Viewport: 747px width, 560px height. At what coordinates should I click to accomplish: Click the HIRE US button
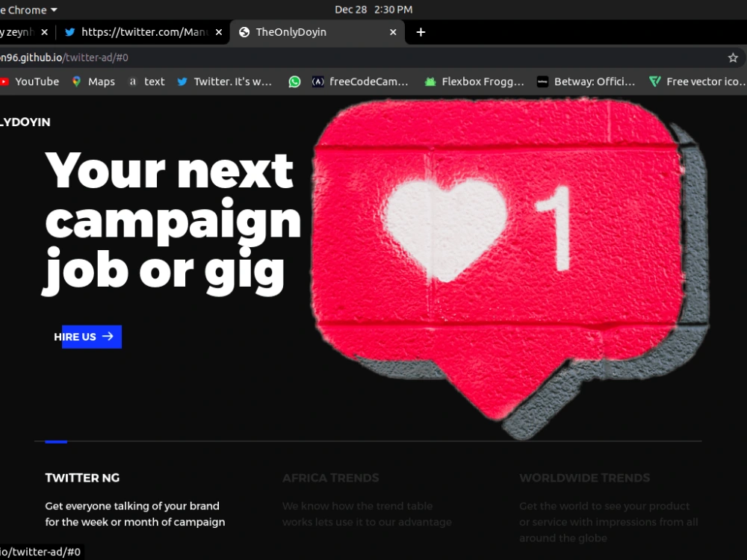(x=87, y=337)
